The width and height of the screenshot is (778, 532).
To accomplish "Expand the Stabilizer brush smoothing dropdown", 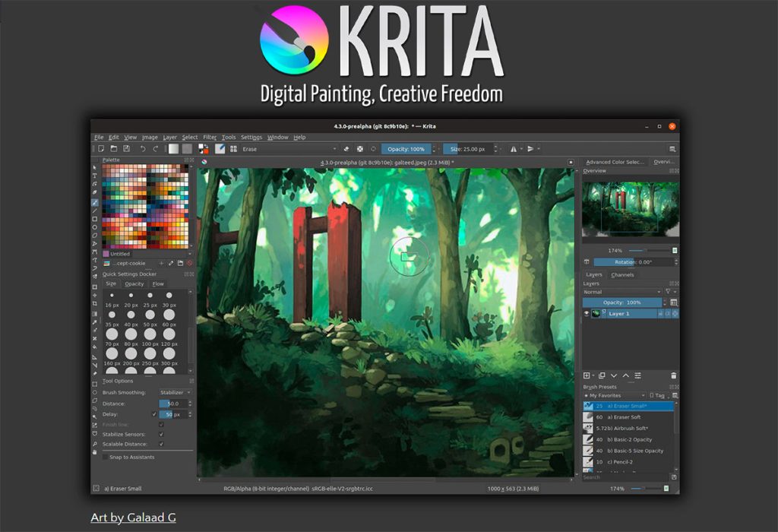I will click(176, 393).
